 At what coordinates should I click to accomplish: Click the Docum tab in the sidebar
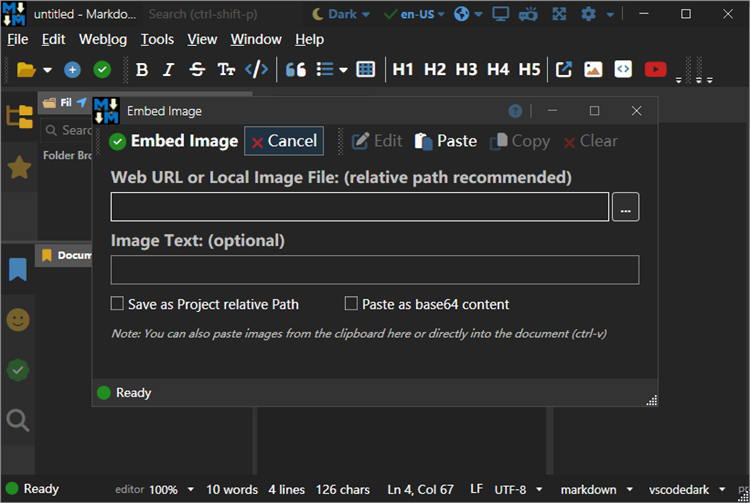tap(64, 255)
